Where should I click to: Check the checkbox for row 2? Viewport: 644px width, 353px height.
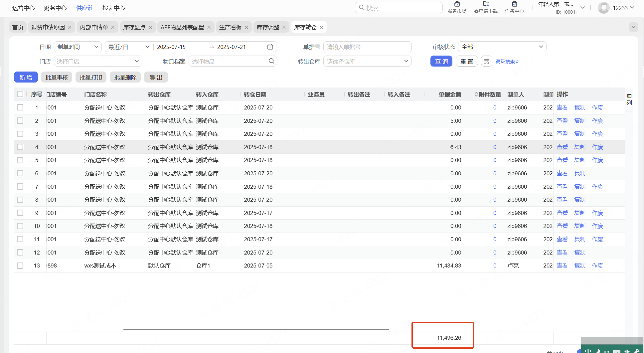(20, 121)
